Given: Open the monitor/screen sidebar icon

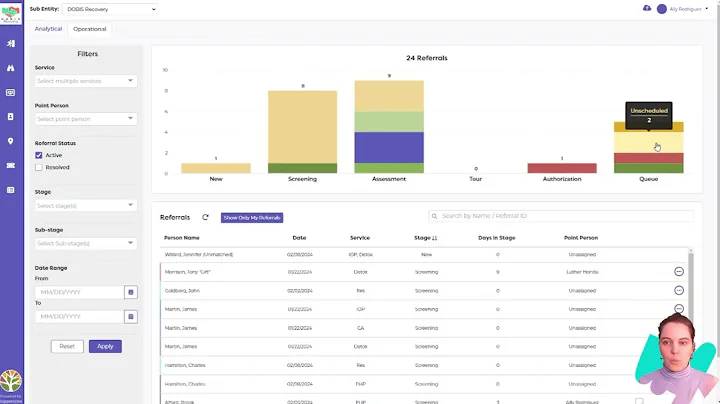Looking at the screenshot, I should [x=11, y=92].
